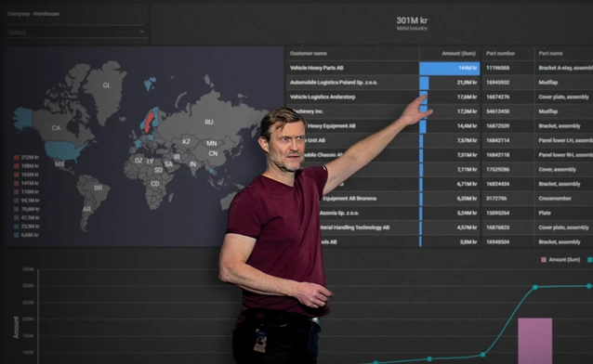This screenshot has height=364, width=593.
Task: Click the 3,8M kr amount cell
Action: point(450,242)
